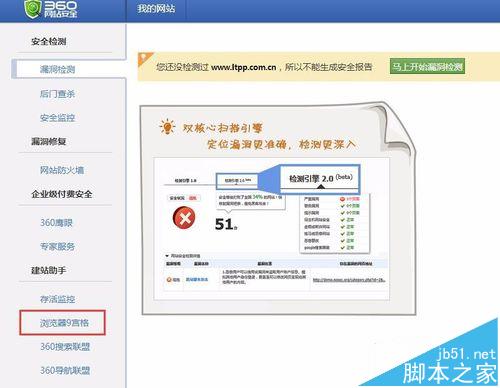Select 漏洞检测 in the sidebar
The width and height of the screenshot is (500, 388).
[x=57, y=69]
